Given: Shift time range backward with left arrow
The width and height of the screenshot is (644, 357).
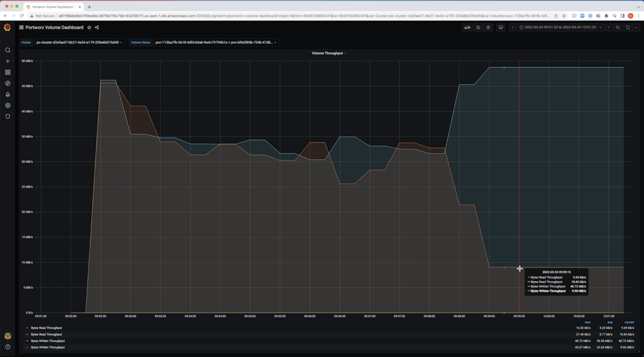Looking at the screenshot, I should (513, 28).
